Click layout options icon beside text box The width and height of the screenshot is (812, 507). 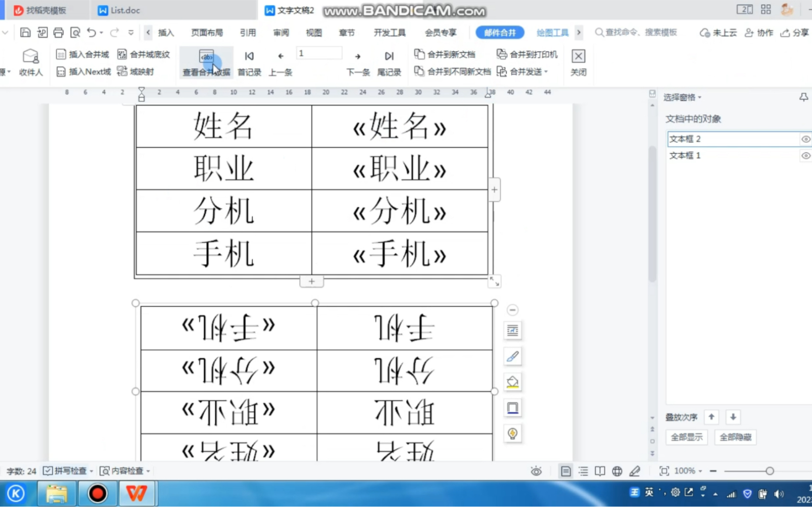tap(513, 331)
